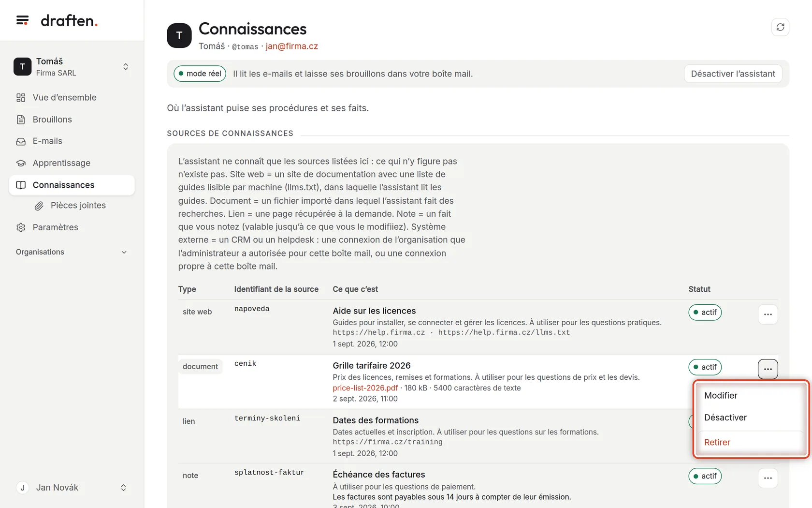
Task: Click the mode réel status badge
Action: click(x=200, y=74)
